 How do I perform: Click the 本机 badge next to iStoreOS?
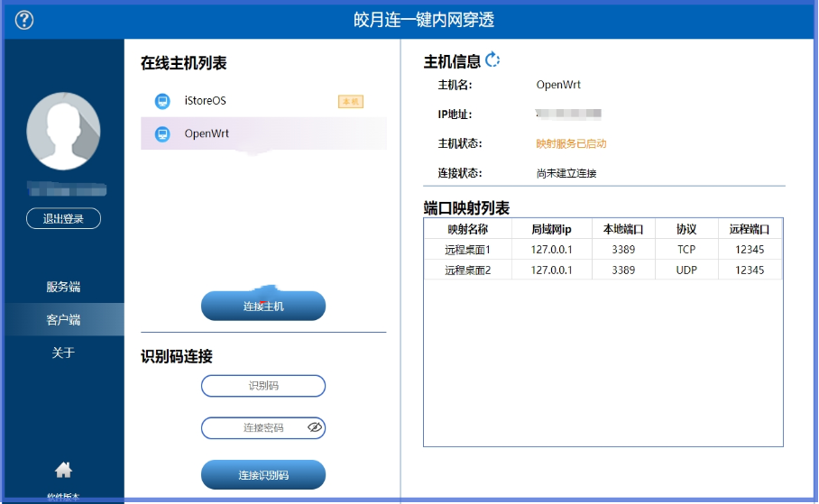351,101
